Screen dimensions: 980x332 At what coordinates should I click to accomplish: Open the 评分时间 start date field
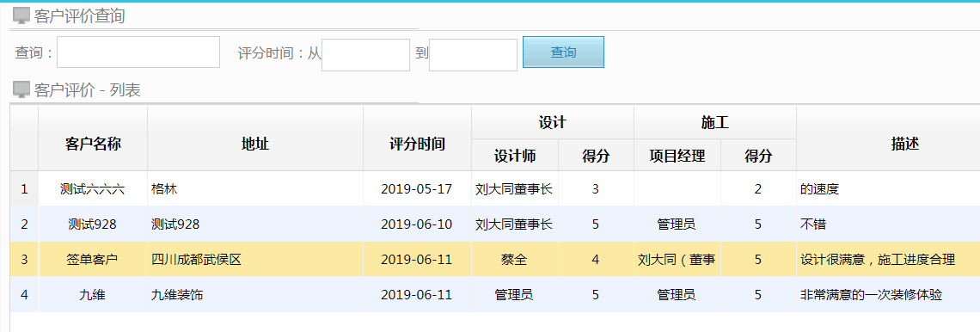point(365,55)
